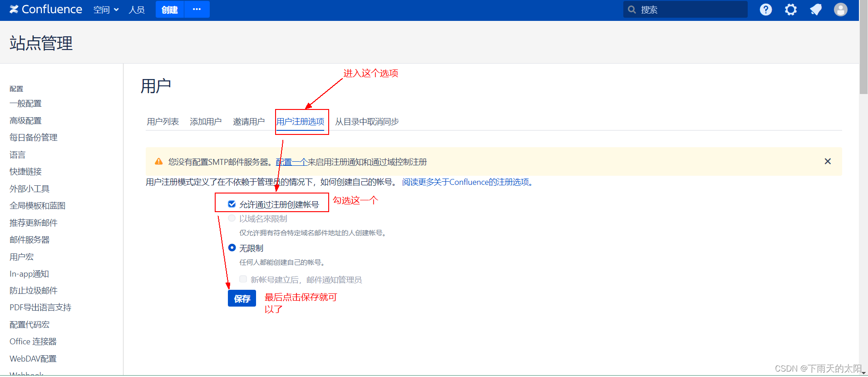Open 快捷链接 in the sidebar
The height and width of the screenshot is (377, 868).
pyautogui.click(x=25, y=171)
